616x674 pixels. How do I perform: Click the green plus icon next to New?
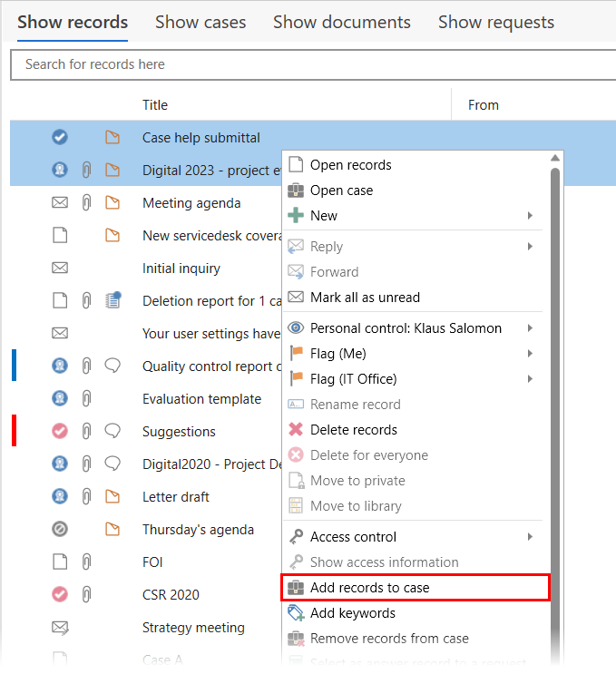(296, 215)
